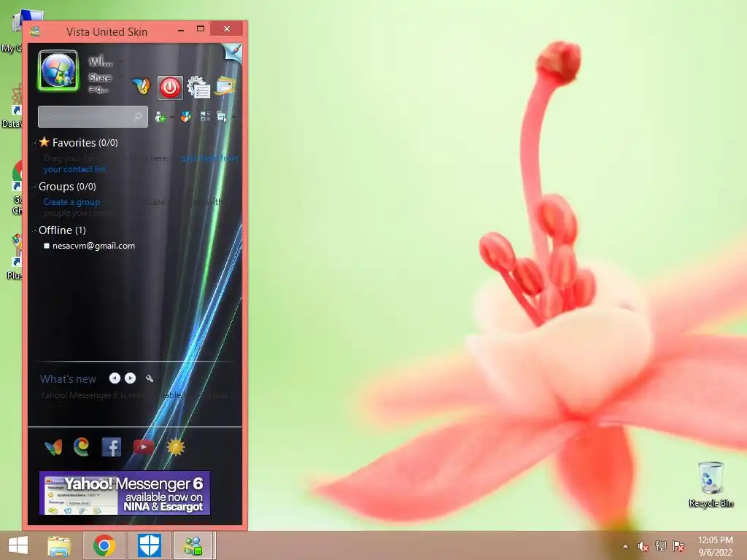Open the Windows Start button

coord(18,545)
